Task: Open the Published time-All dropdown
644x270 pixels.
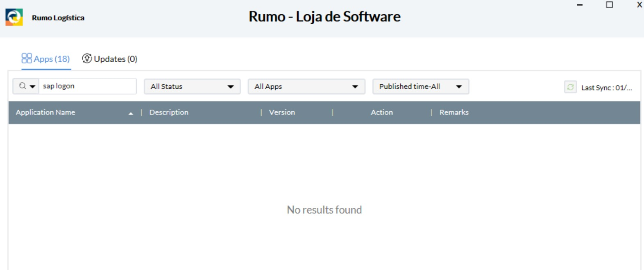Action: coord(421,87)
